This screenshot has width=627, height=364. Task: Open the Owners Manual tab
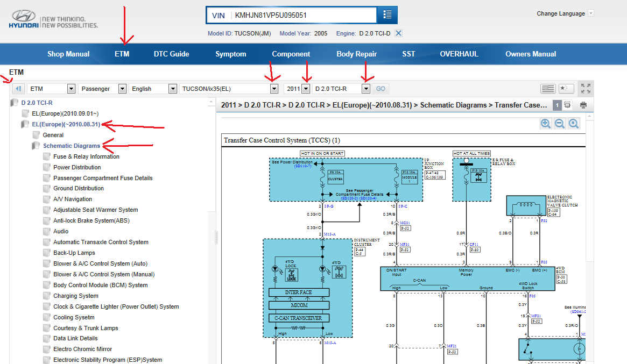(531, 54)
